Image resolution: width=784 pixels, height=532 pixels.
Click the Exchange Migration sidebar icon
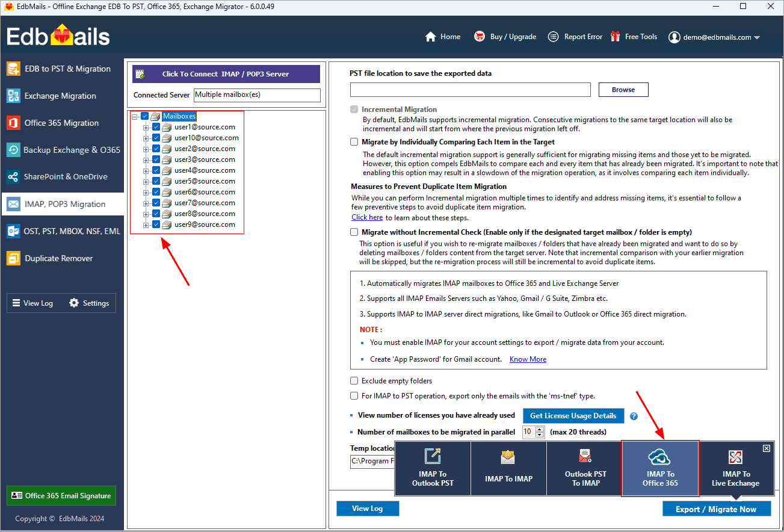(13, 96)
